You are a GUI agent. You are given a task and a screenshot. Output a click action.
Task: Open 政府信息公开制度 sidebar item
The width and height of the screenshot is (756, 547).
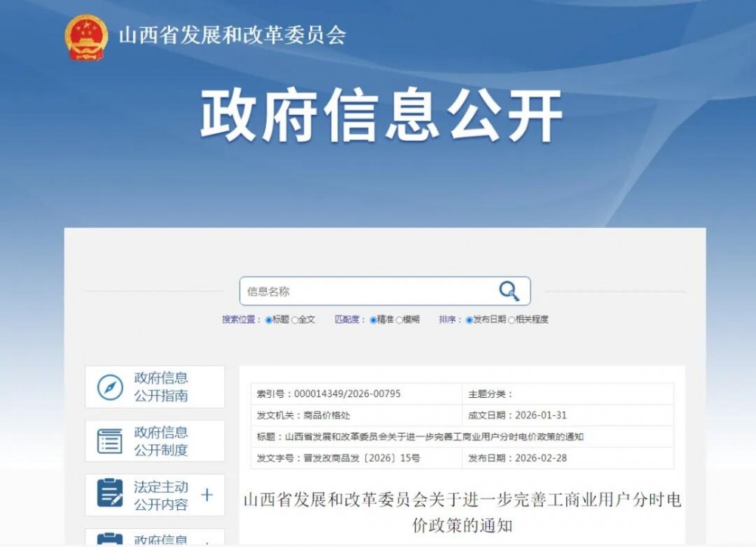pyautogui.click(x=161, y=441)
